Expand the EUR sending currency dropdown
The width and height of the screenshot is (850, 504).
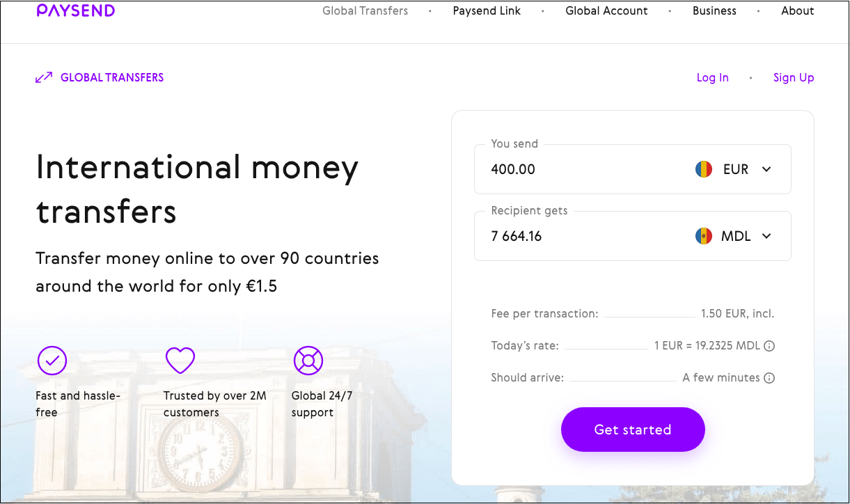766,169
